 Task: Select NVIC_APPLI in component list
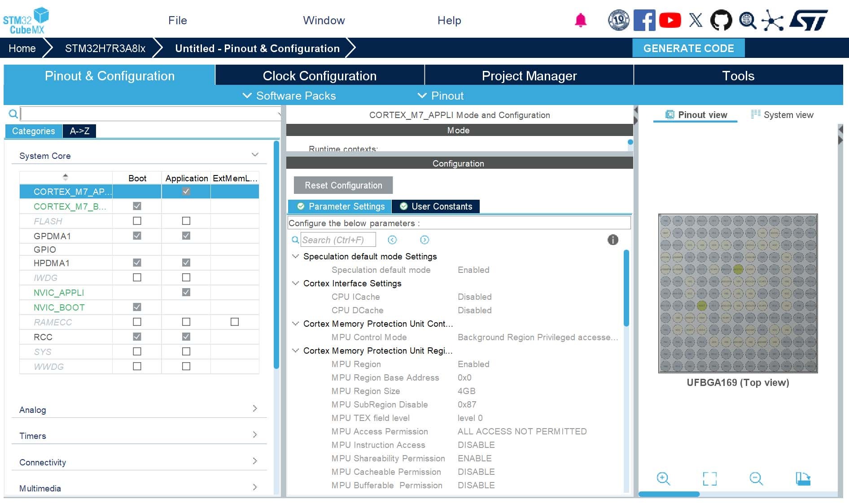pyautogui.click(x=59, y=293)
